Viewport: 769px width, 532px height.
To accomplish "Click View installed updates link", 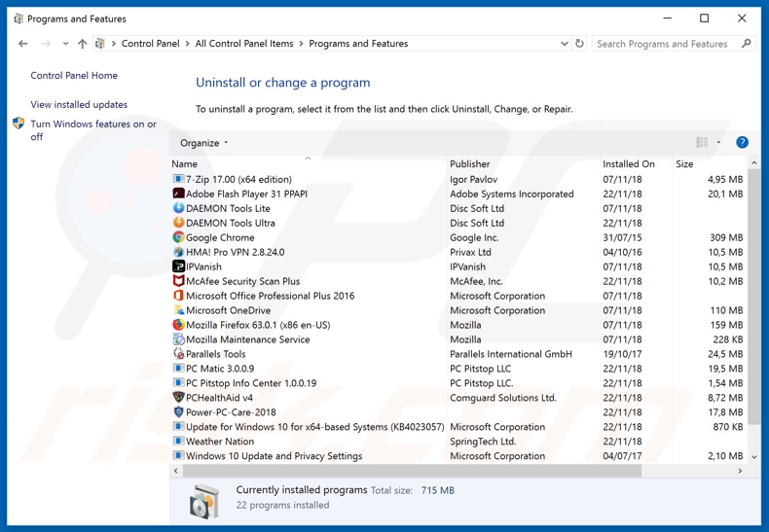I will 79,104.
